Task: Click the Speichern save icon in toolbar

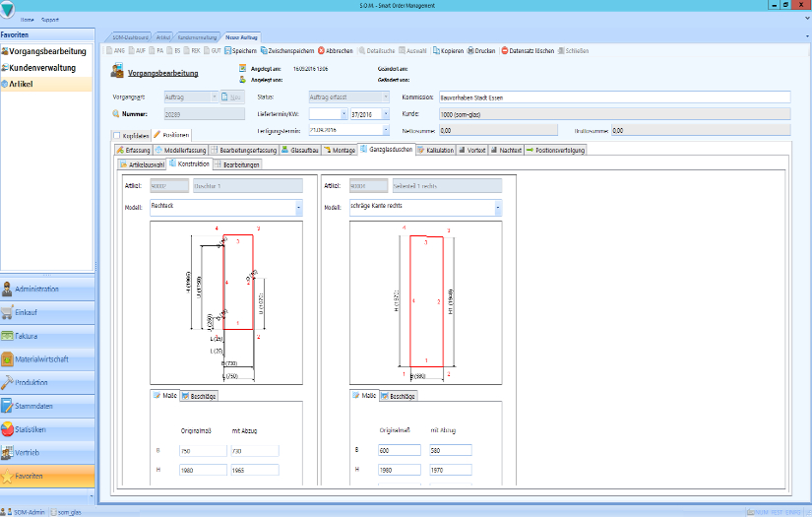Action: (228, 50)
